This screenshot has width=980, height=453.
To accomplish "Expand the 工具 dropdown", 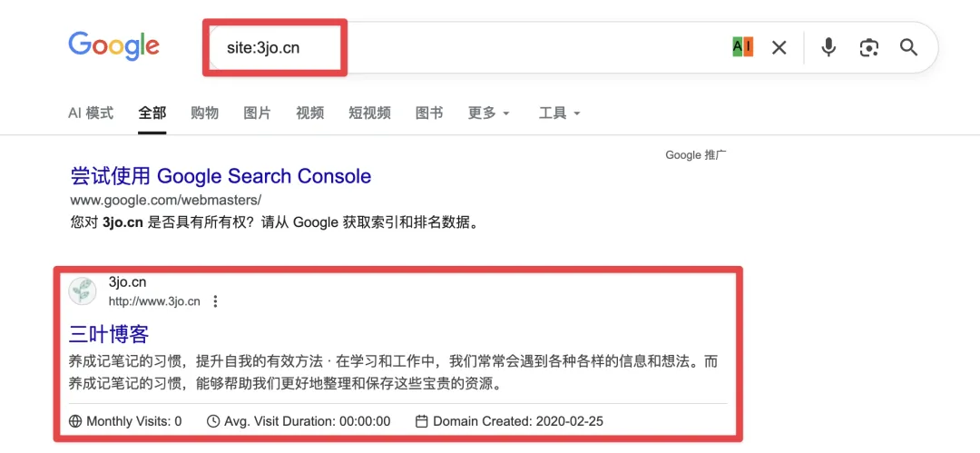I will tap(559, 113).
